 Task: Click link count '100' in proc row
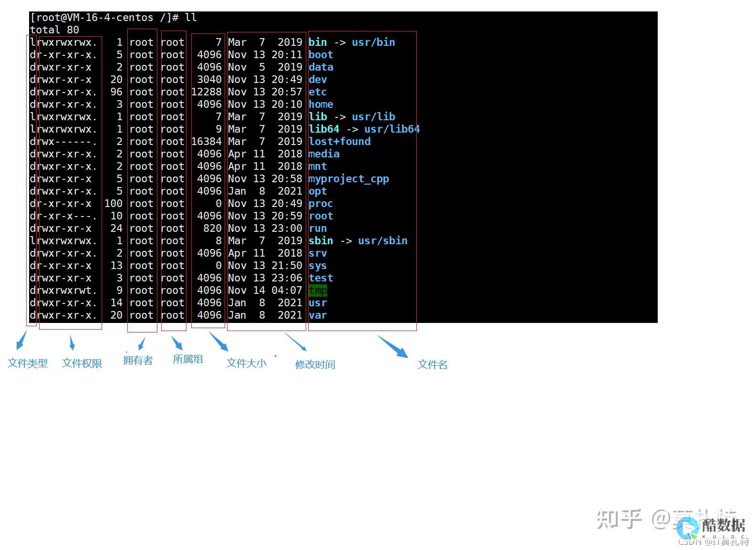114,204
